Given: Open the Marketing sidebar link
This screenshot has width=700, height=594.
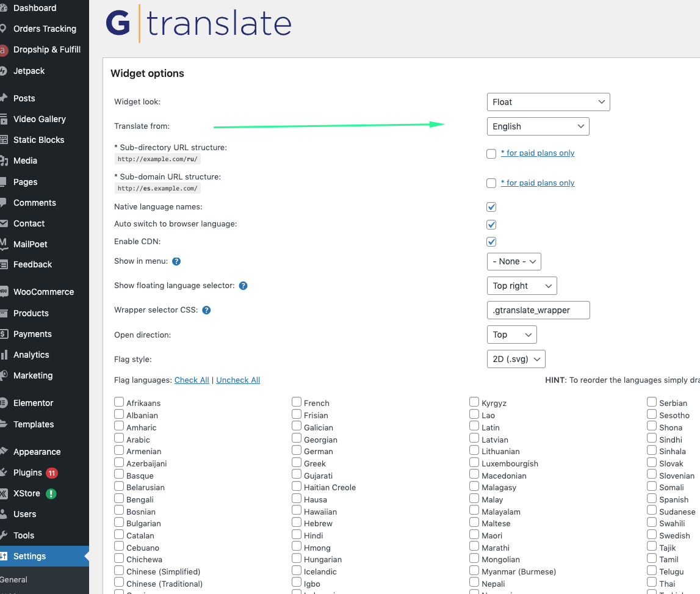Looking at the screenshot, I should point(33,375).
